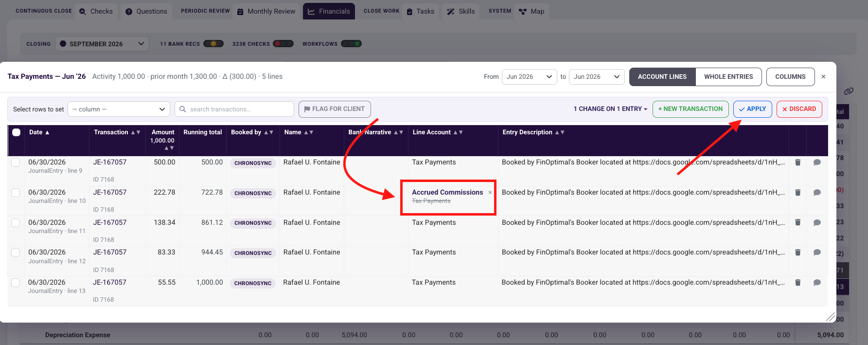The width and height of the screenshot is (868, 345).
Task: Delete the 138.34 amount line
Action: click(x=797, y=222)
